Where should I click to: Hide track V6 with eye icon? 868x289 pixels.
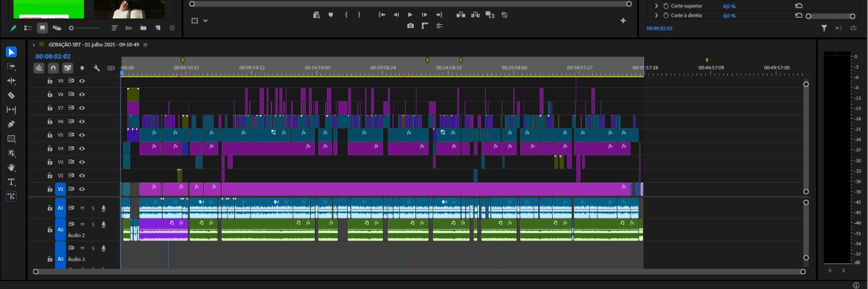click(82, 121)
